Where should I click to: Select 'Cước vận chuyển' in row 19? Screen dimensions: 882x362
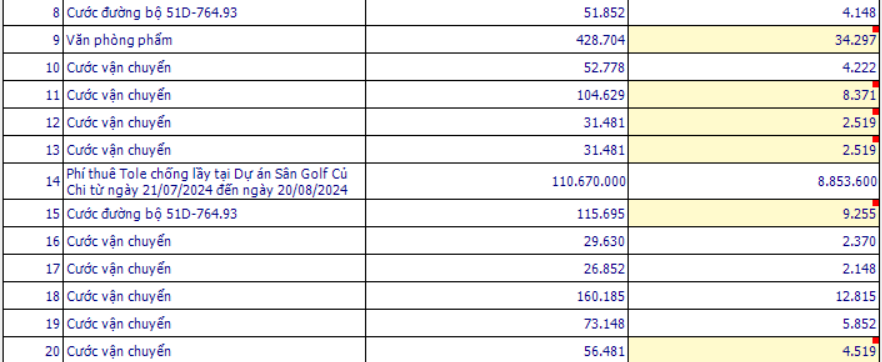tap(214, 324)
